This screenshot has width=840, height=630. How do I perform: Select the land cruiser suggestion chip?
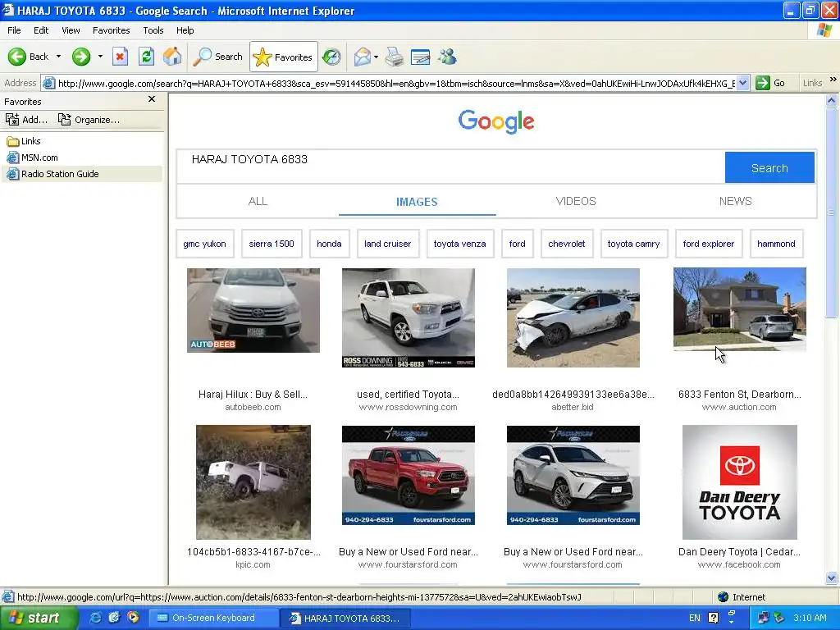[388, 244]
